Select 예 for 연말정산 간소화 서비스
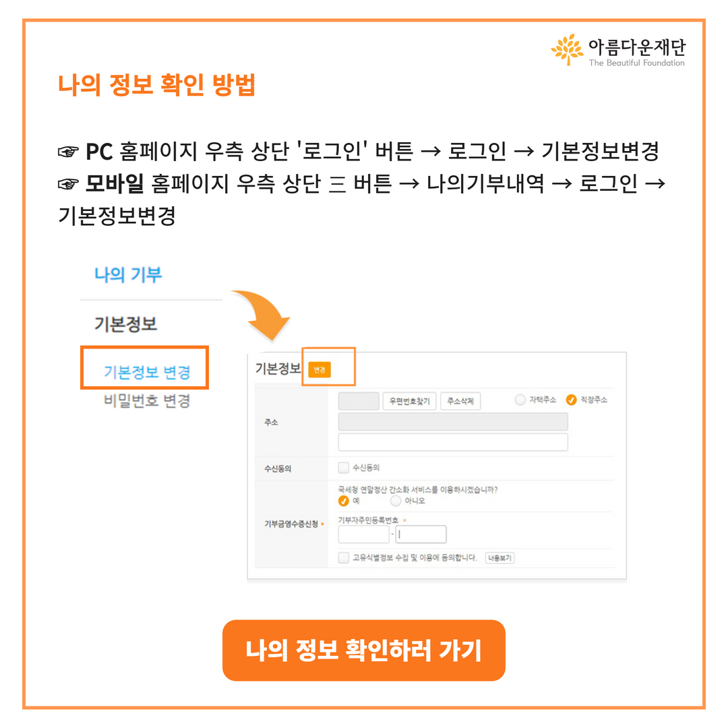728x728 pixels. (x=344, y=501)
